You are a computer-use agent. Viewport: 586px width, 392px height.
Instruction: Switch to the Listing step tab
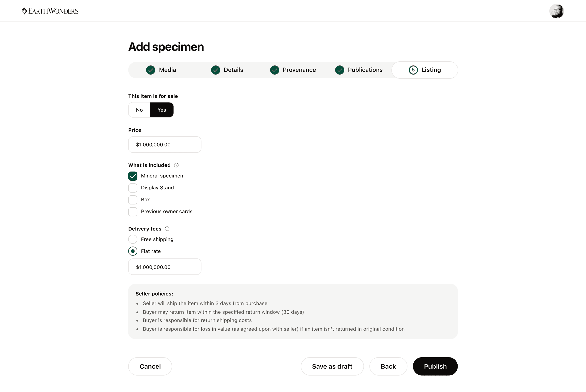(x=425, y=70)
